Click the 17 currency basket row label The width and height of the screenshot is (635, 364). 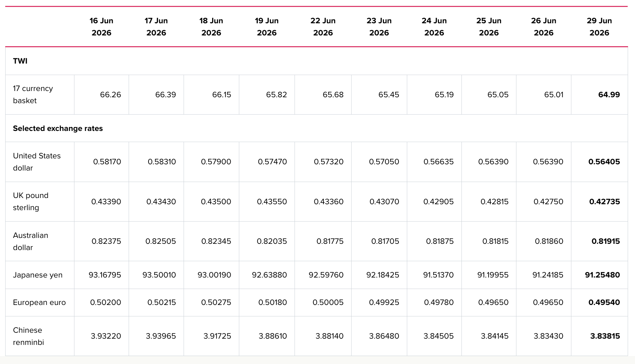(x=33, y=94)
